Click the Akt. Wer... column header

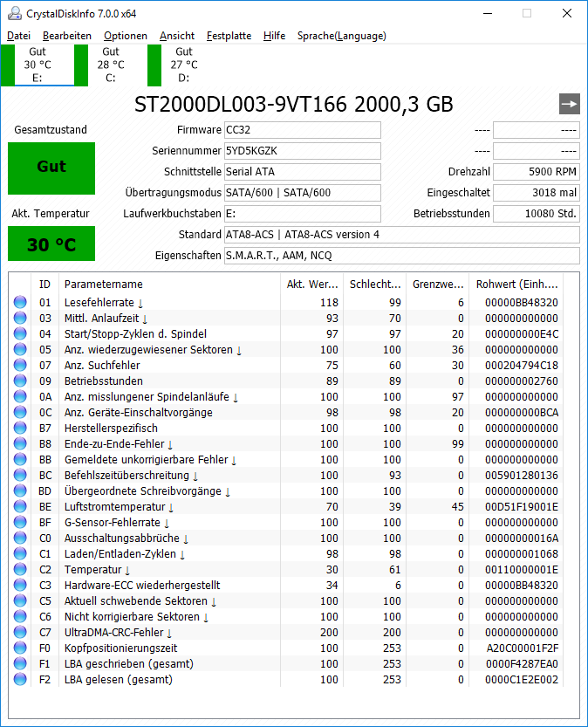point(311,285)
